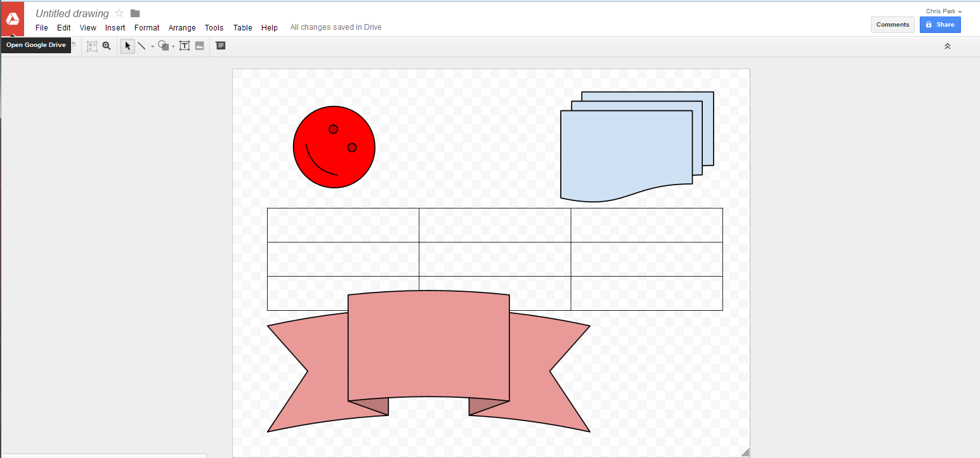The width and height of the screenshot is (980, 458).
Task: Click the Share button
Action: (x=940, y=24)
